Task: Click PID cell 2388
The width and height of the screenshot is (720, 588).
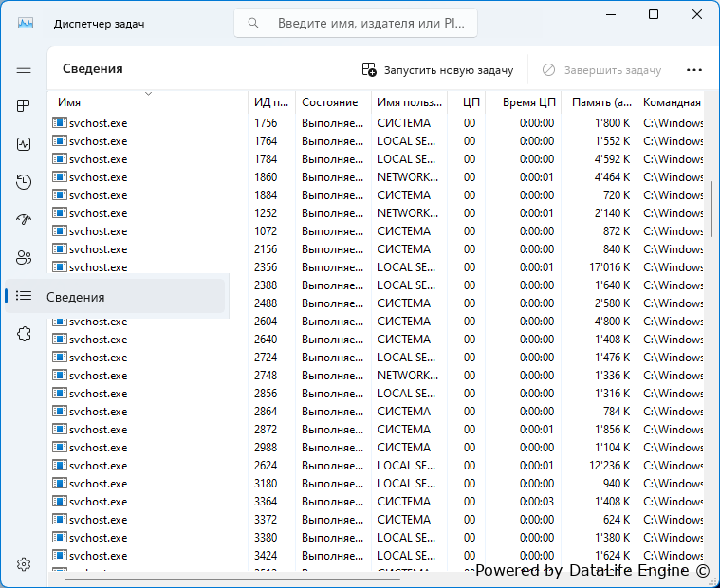Action: coord(266,285)
